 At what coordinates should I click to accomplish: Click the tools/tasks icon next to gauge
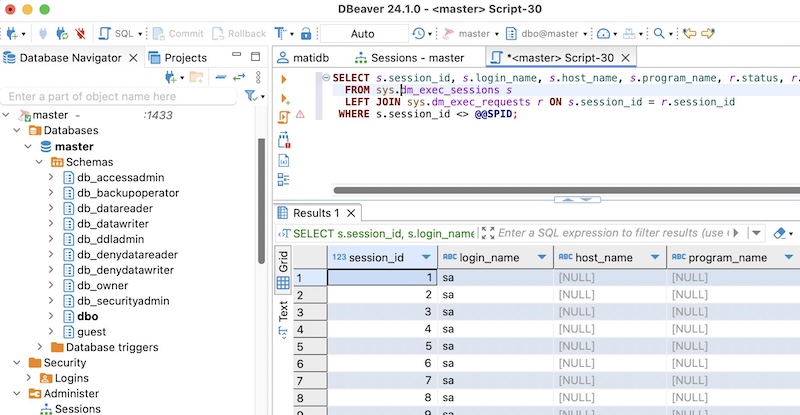629,34
